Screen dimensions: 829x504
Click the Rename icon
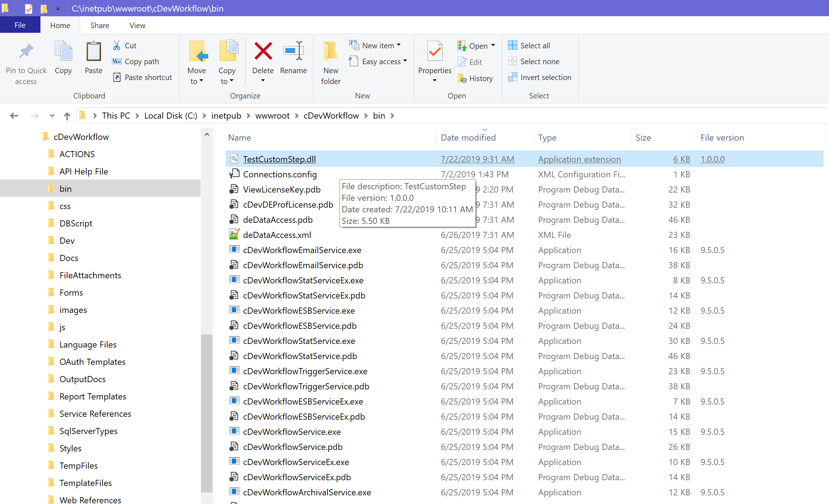tap(293, 51)
